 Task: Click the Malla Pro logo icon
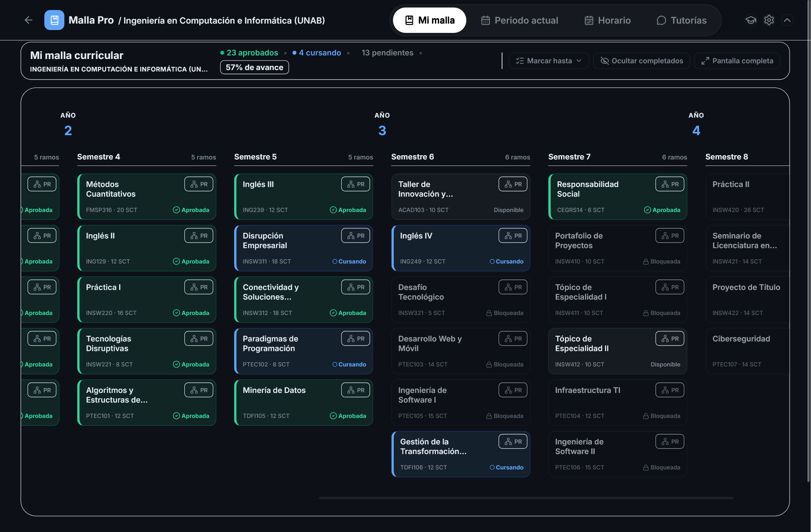click(54, 20)
